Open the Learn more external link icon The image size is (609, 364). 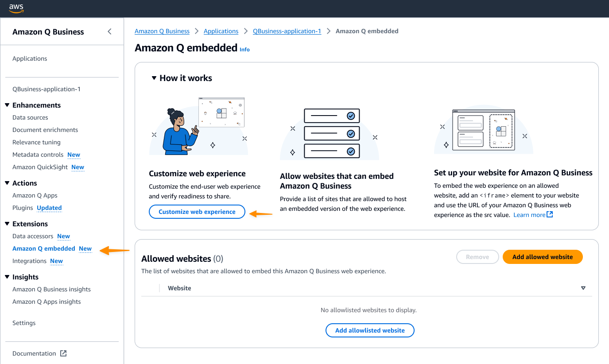pyautogui.click(x=550, y=215)
